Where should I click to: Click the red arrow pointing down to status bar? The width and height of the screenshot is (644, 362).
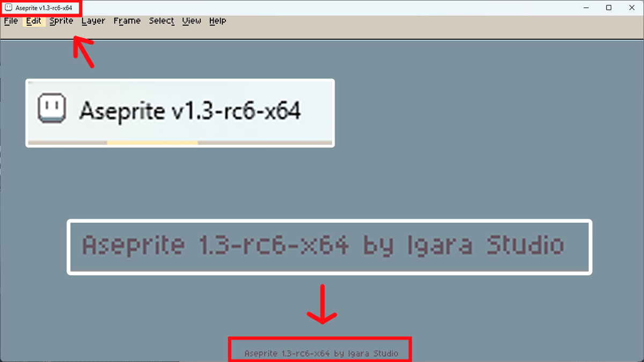(321, 304)
